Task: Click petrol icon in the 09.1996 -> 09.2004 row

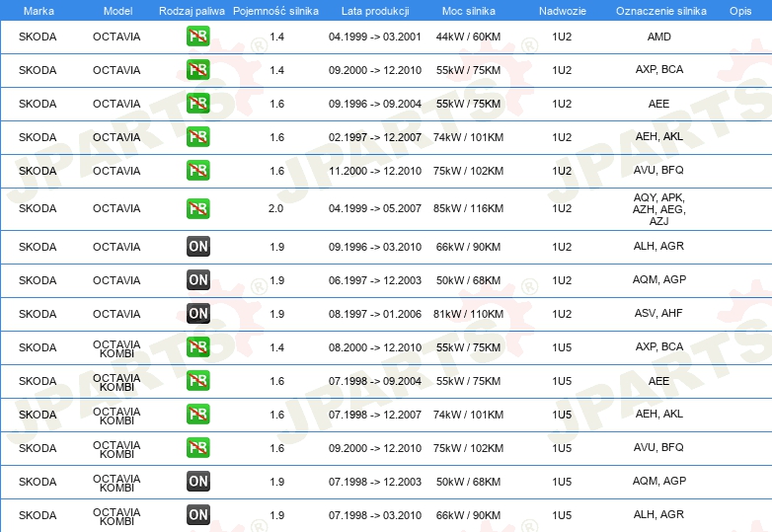Action: pyautogui.click(x=197, y=104)
